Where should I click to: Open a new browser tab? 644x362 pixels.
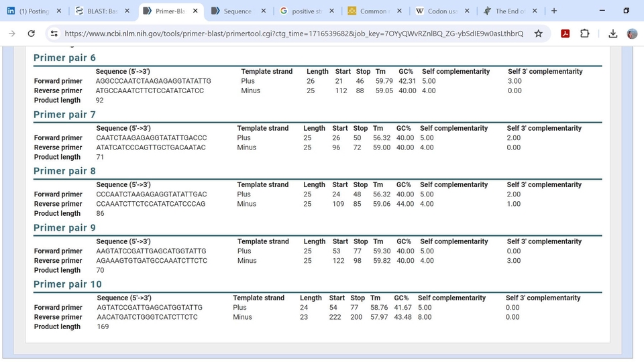[553, 11]
